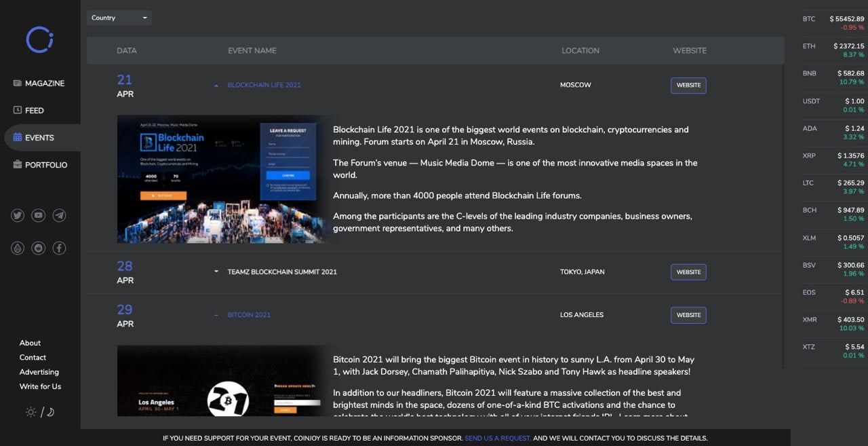The image size is (868, 446).
Task: Click the 28 APR date
Action: pyautogui.click(x=125, y=272)
